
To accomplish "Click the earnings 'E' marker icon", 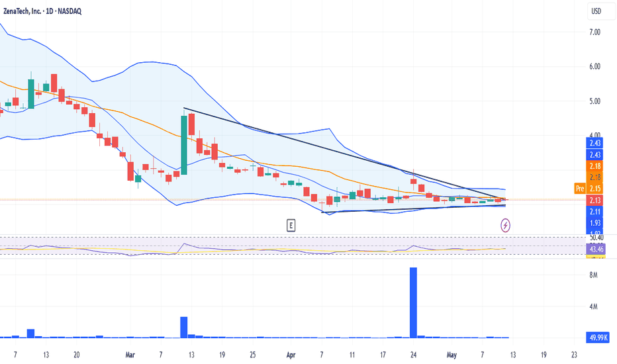I will tap(291, 226).
